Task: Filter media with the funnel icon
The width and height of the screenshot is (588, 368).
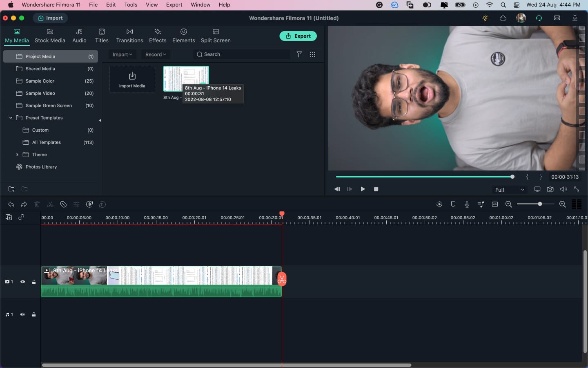Action: pos(299,54)
